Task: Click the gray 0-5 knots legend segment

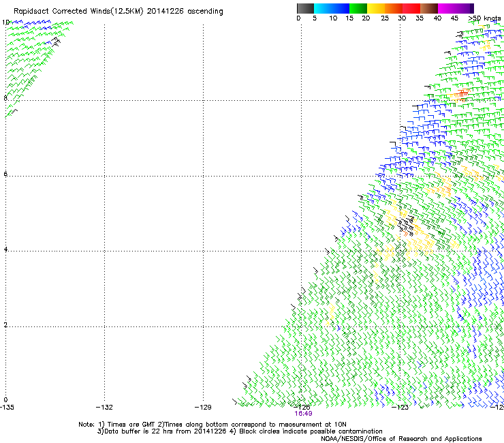Action: [x=305, y=8]
